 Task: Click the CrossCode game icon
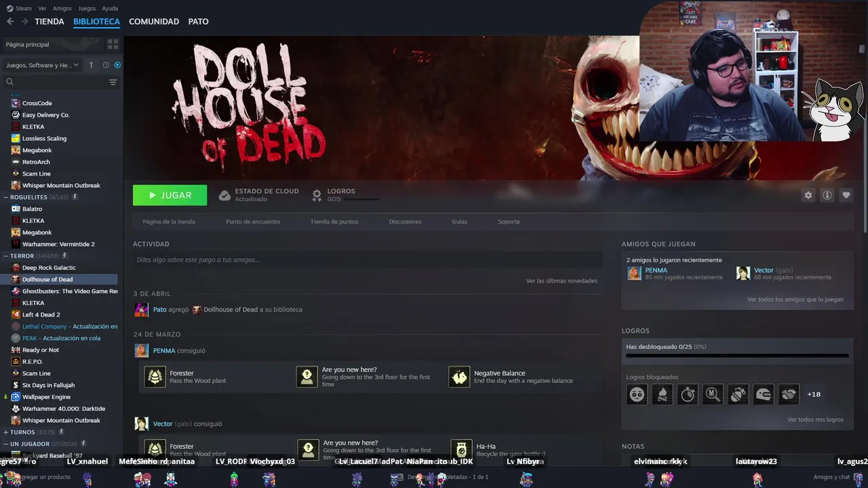[16, 103]
